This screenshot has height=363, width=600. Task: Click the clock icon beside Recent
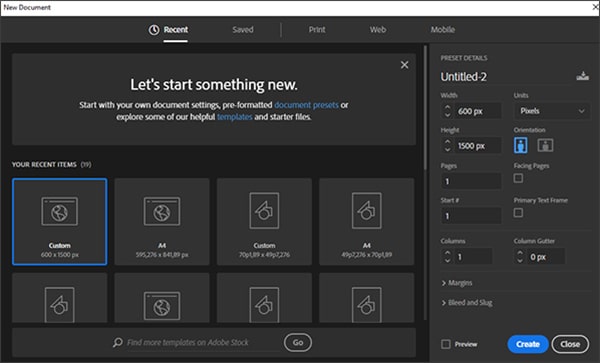[x=154, y=30]
